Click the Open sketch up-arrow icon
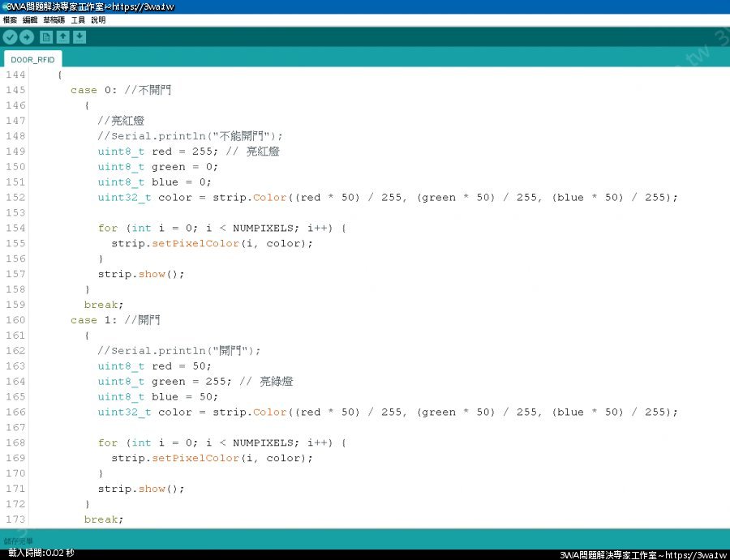 click(x=62, y=37)
